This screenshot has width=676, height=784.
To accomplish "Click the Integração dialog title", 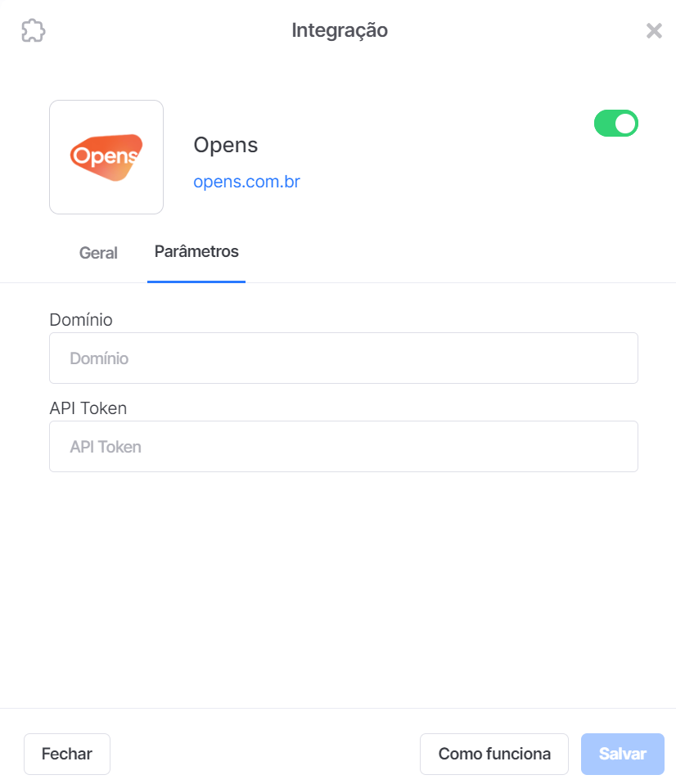I will point(340,30).
